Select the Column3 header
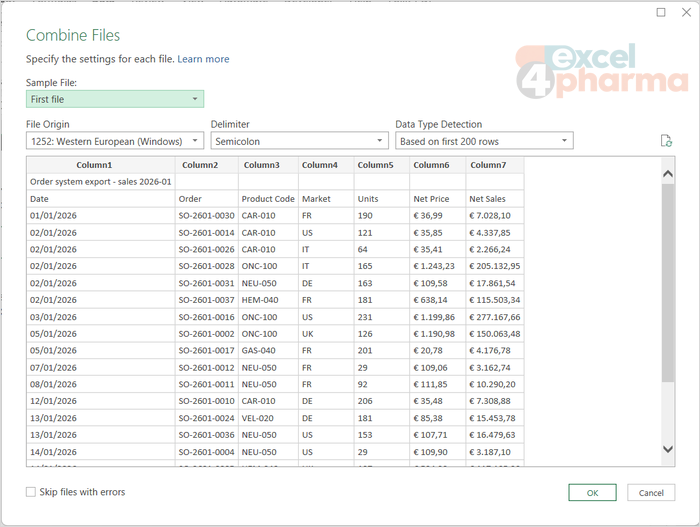 coord(269,165)
